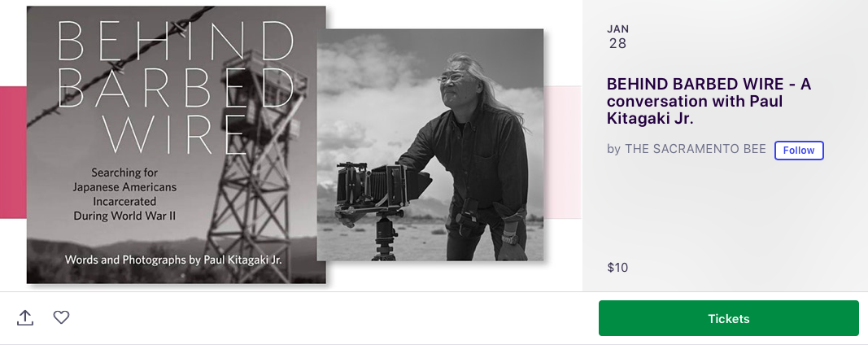This screenshot has height=354, width=868.
Task: Follow The Sacramento Bee organizer
Action: tap(799, 150)
